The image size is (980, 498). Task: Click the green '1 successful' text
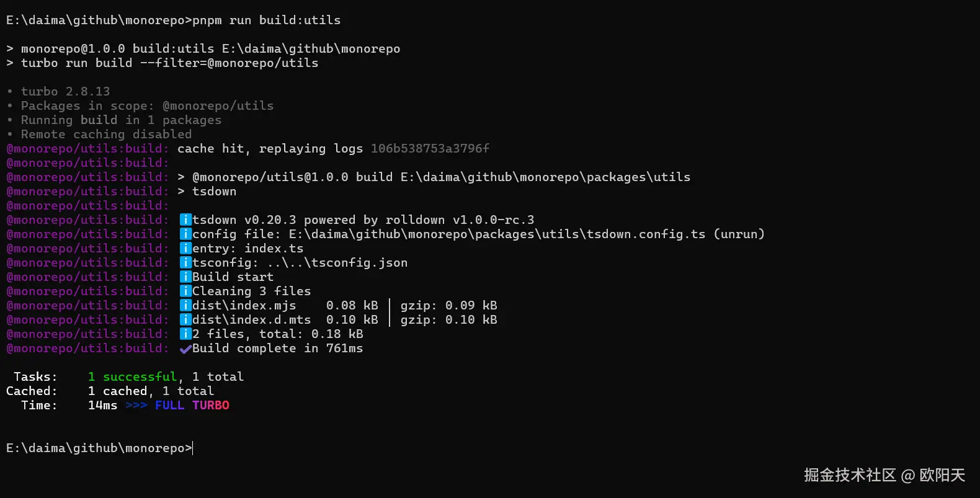(133, 376)
